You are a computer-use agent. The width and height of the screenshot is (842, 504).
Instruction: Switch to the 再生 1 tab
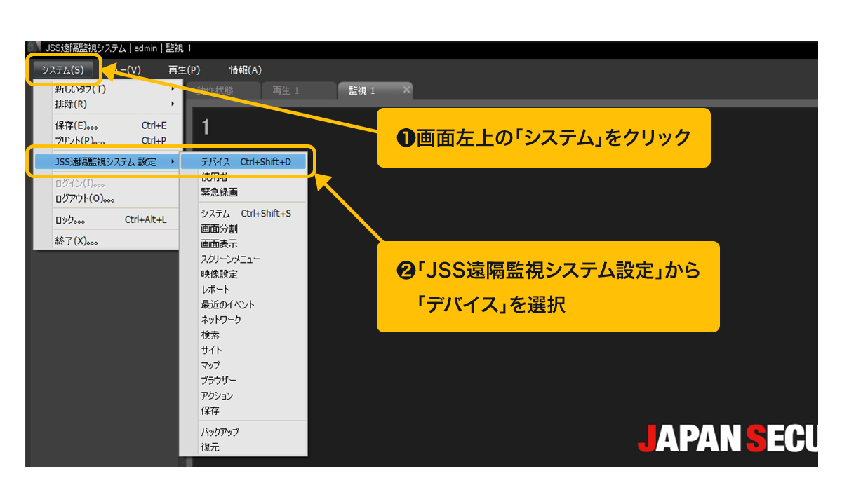[x=298, y=90]
